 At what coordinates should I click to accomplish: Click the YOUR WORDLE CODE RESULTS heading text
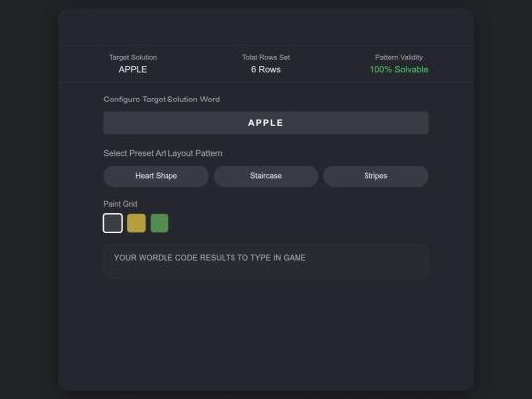210,258
